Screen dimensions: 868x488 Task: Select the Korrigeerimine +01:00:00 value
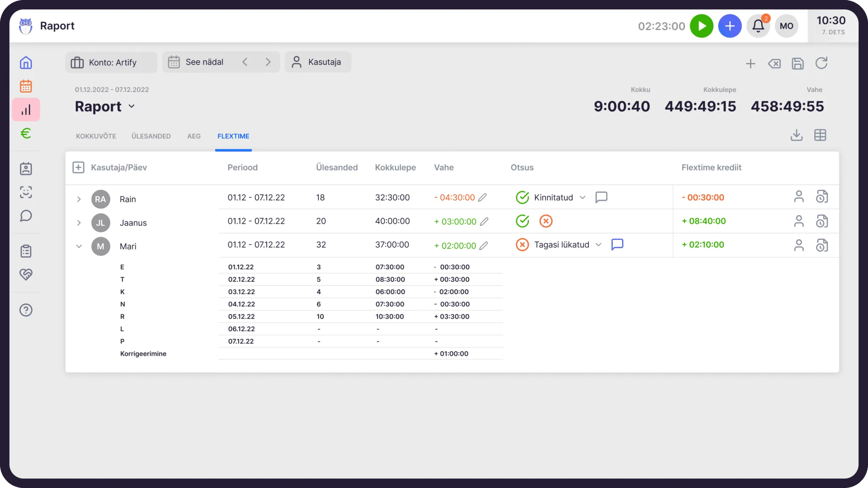pos(451,354)
